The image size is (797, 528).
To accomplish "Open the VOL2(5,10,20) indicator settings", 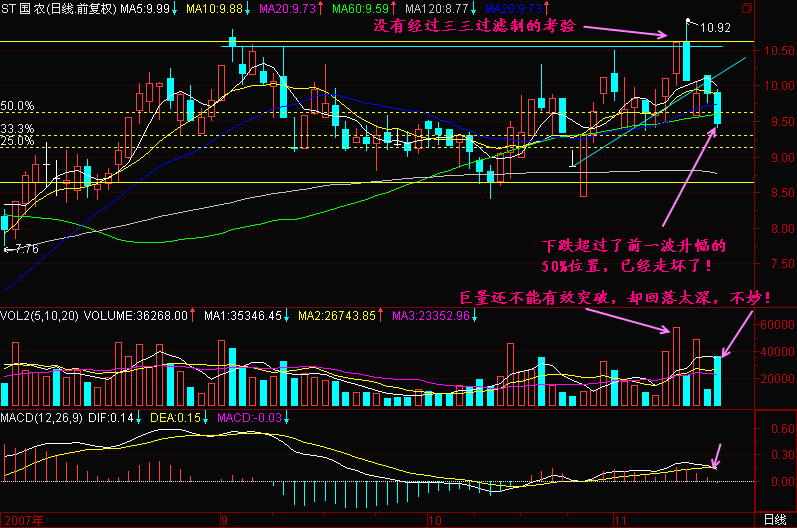I will click(x=38, y=316).
